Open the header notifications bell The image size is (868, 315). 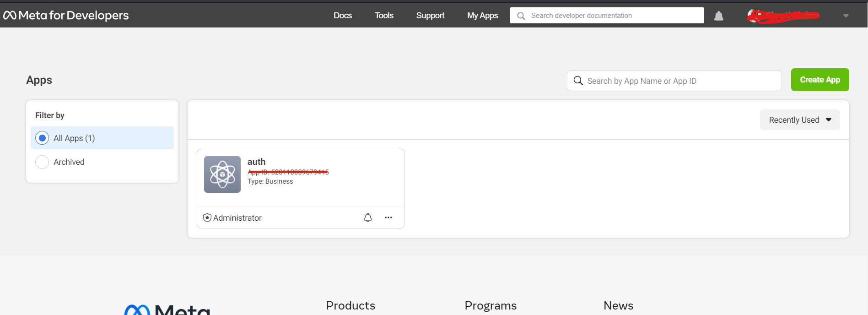[718, 16]
